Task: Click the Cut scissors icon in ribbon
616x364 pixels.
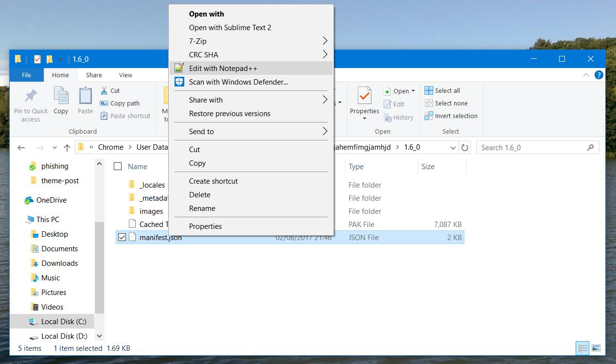Action: (104, 90)
